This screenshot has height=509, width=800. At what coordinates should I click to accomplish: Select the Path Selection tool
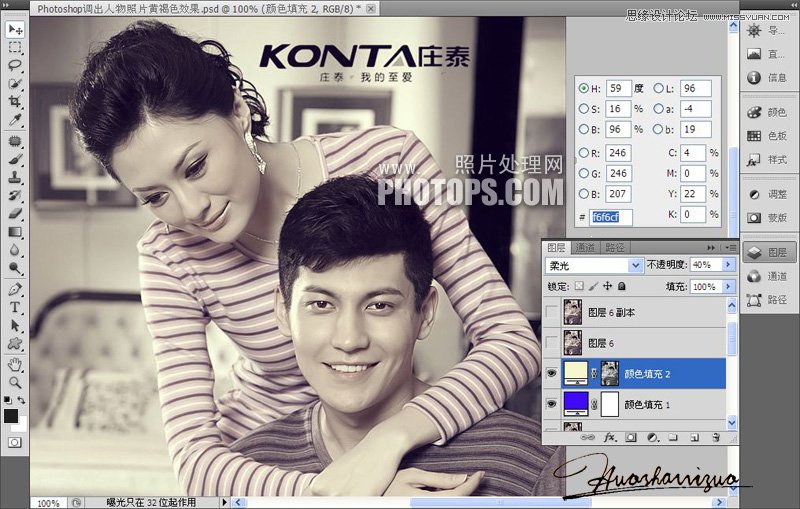[x=15, y=325]
